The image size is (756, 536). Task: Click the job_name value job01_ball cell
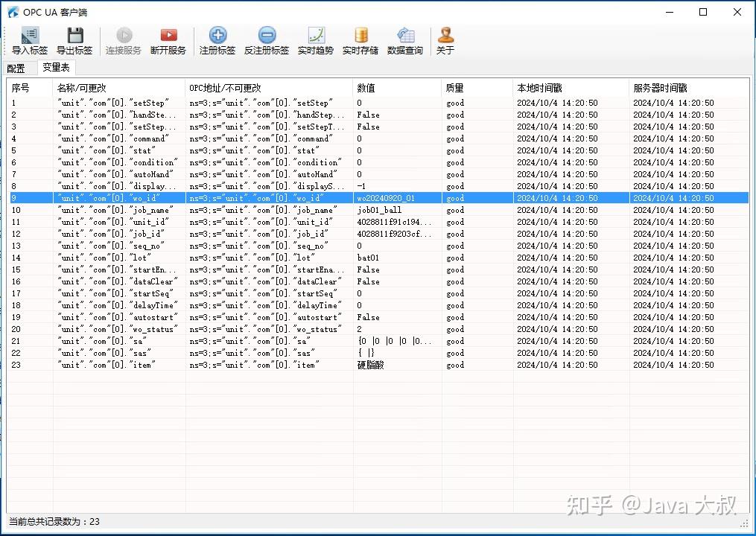(x=379, y=210)
